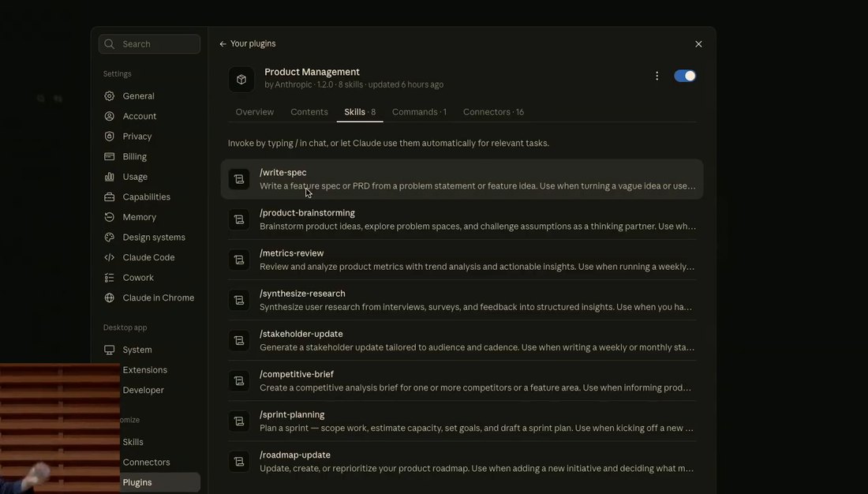Click the back arrow beside Your plugins

(223, 43)
